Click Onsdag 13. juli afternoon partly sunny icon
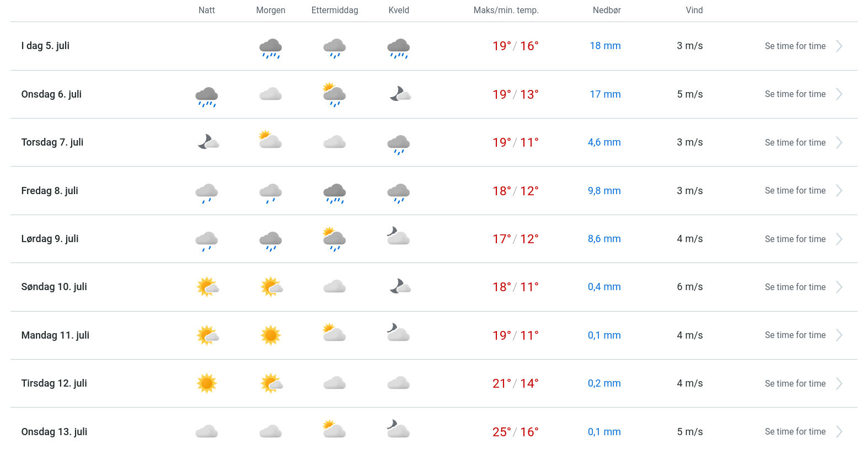 click(334, 429)
